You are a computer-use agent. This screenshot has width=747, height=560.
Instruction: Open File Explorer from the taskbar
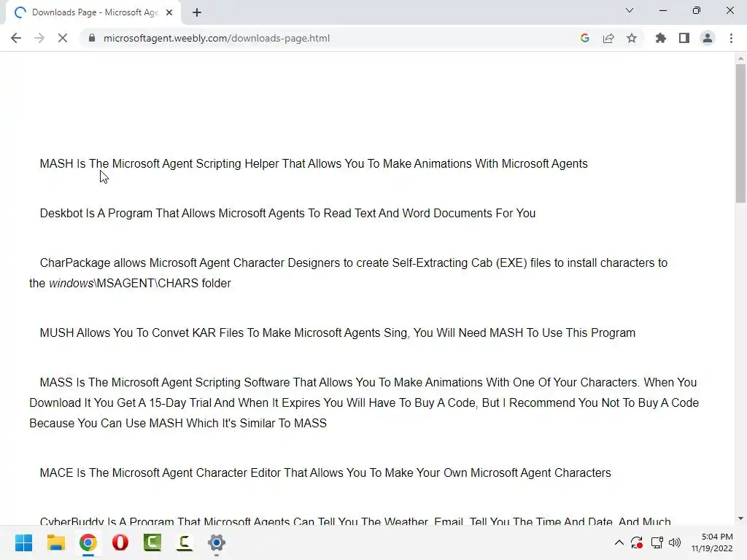[x=55, y=542]
